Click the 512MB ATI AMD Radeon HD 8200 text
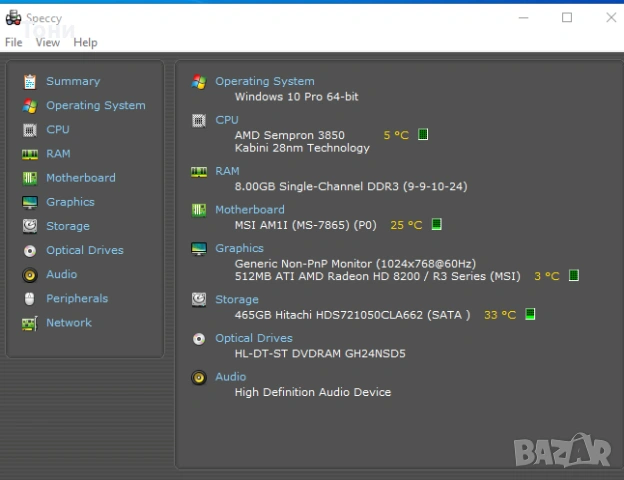 (378, 276)
